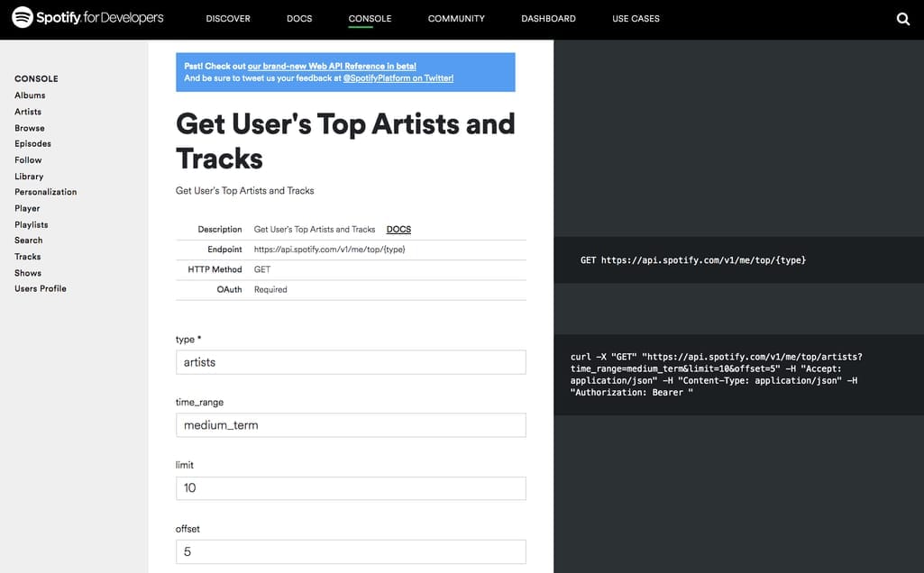This screenshot has height=573, width=924.
Task: Click the offset input field showing 5
Action: click(351, 551)
